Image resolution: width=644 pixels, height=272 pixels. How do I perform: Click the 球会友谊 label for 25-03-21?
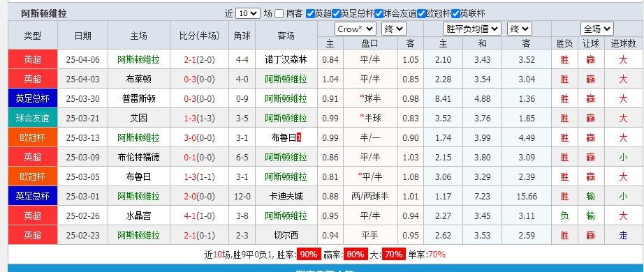click(32, 118)
